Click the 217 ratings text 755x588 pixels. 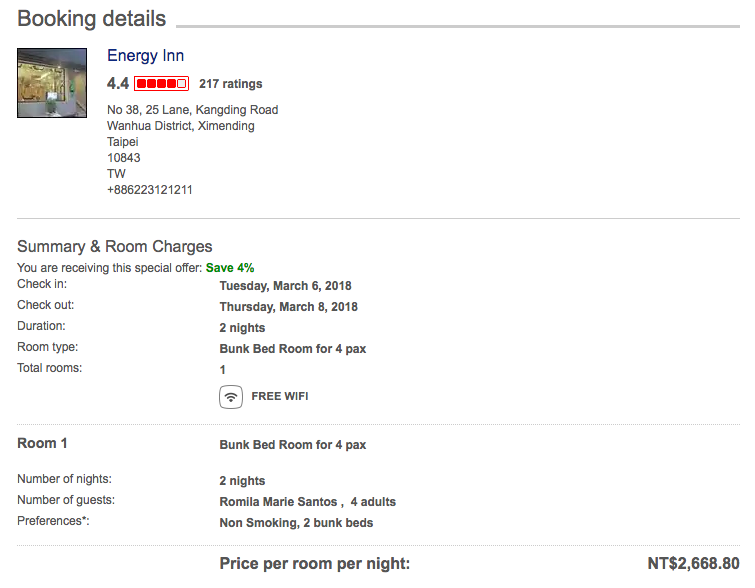tap(231, 84)
